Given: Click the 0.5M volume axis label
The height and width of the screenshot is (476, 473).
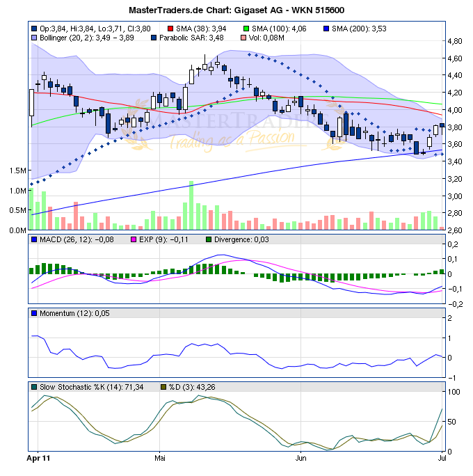Looking at the screenshot, I should coord(18,210).
